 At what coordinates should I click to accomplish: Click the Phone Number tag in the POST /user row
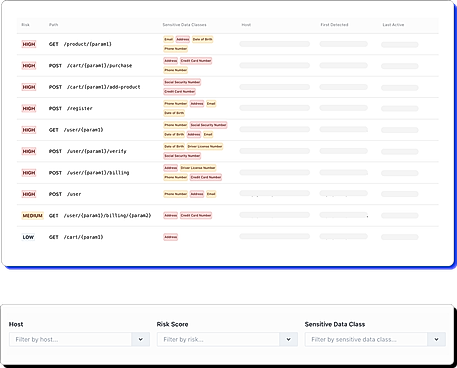click(176, 194)
